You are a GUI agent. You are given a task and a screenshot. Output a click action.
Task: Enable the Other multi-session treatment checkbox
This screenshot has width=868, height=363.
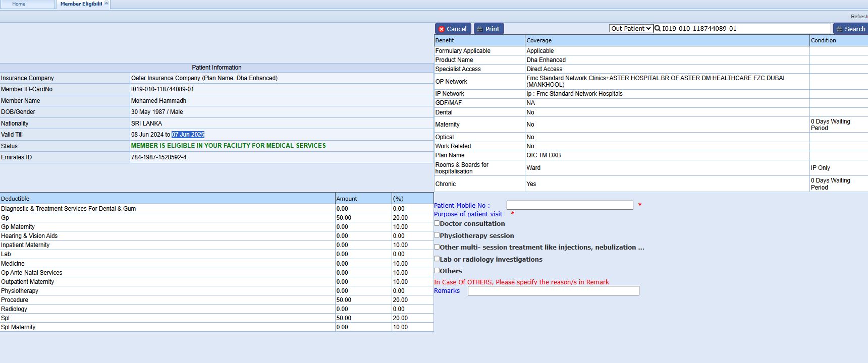pyautogui.click(x=437, y=247)
